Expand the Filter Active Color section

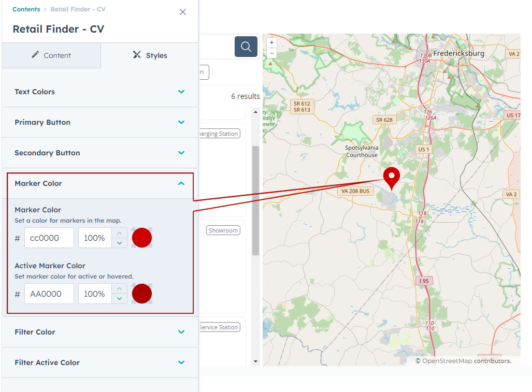(x=100, y=362)
